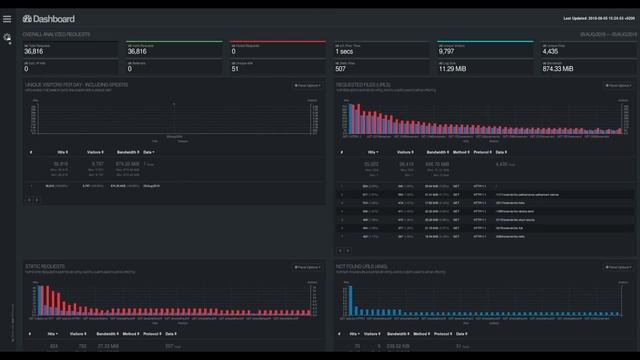The width and height of the screenshot is (640, 360).
Task: Open the hamburger navigation menu
Action: 7,19
